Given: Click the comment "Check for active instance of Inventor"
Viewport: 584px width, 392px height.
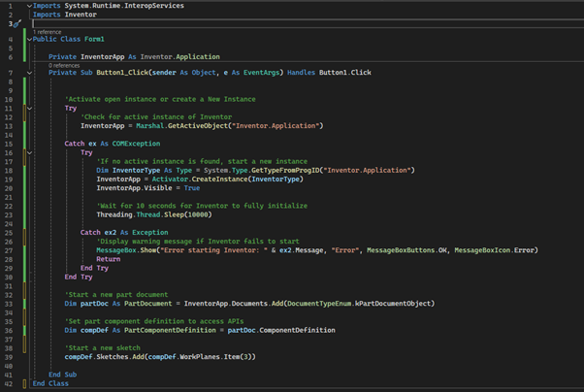Looking at the screenshot, I should 156,117.
